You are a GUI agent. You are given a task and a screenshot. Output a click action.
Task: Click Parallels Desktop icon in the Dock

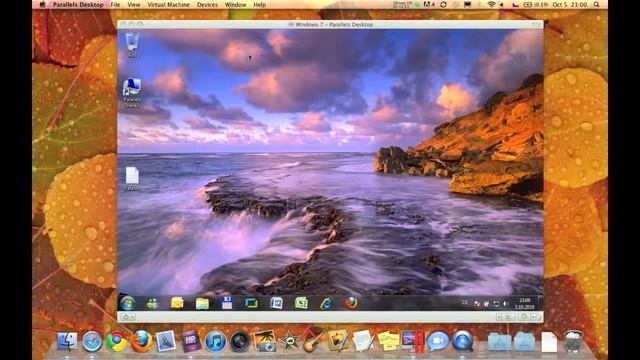(x=413, y=341)
